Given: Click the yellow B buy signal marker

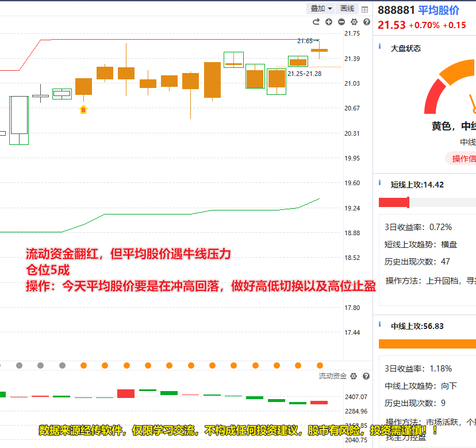Looking at the screenshot, I should point(83,109).
